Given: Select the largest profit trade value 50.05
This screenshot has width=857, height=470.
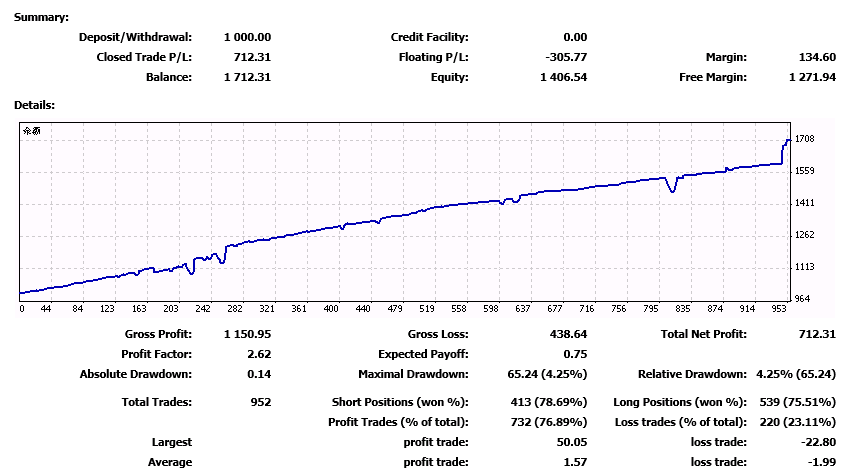Looking at the screenshot, I should [x=572, y=442].
